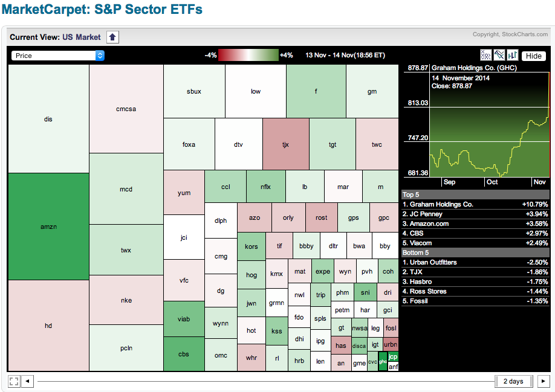Click the up arrow next to US Market
The height and width of the screenshot is (392, 555).
[112, 37]
